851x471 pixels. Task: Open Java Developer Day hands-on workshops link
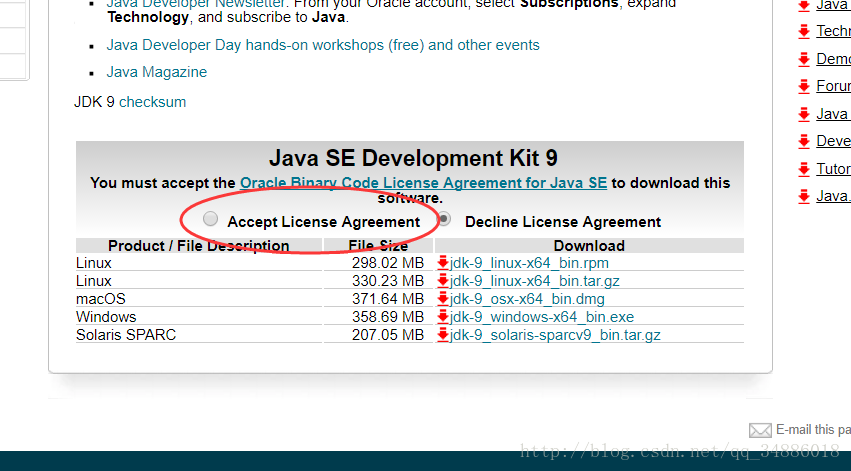pos(323,45)
